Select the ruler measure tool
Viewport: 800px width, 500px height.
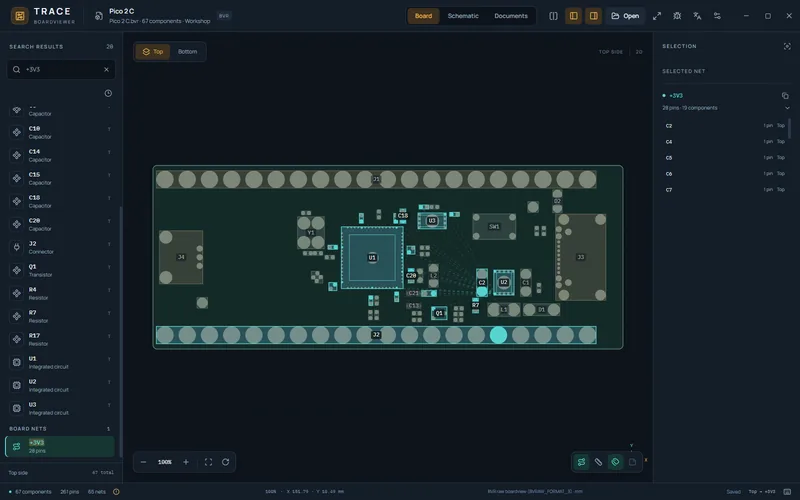tap(598, 462)
